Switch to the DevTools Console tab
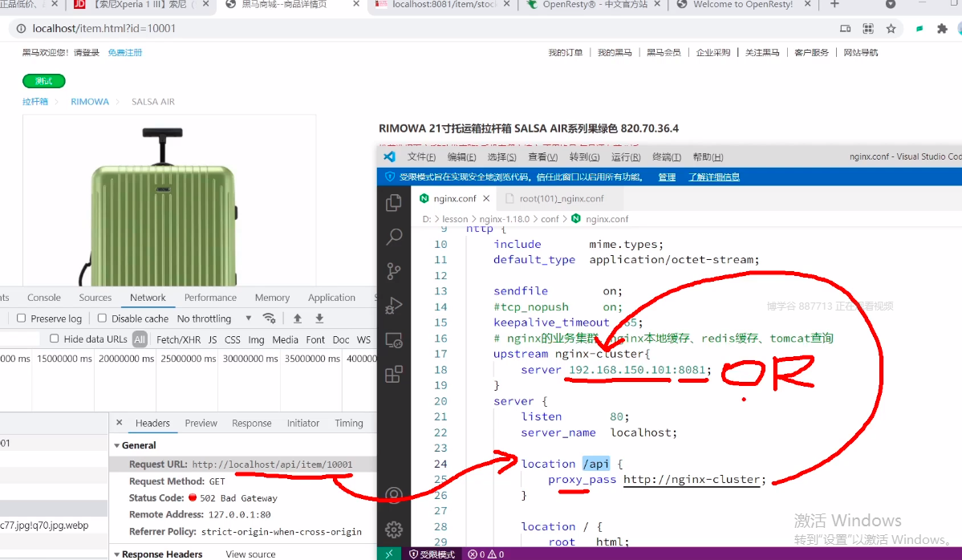This screenshot has height=560, width=962. tap(43, 298)
